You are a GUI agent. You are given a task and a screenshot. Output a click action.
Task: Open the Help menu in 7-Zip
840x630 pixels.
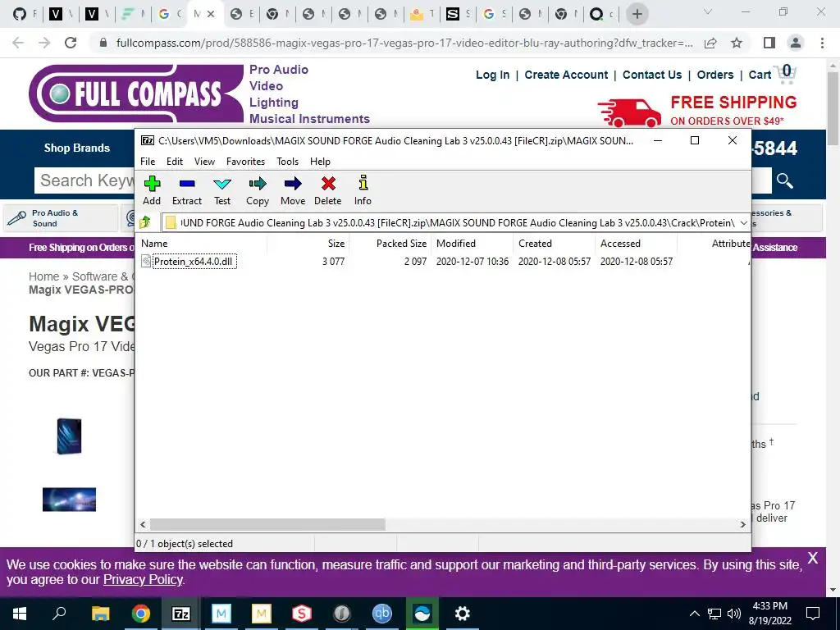[321, 162]
